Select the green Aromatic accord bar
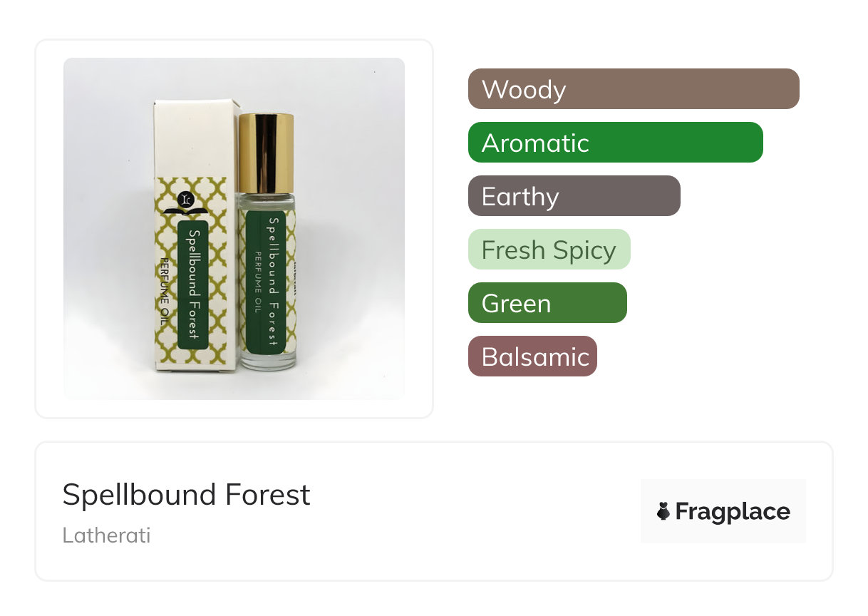Viewport: 868px width, 616px height. pyautogui.click(x=615, y=143)
